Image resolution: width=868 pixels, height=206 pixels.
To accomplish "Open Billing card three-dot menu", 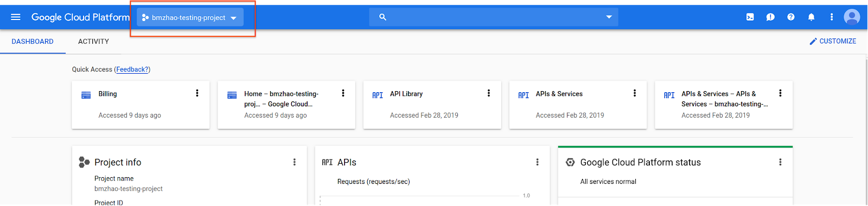I will [x=197, y=93].
